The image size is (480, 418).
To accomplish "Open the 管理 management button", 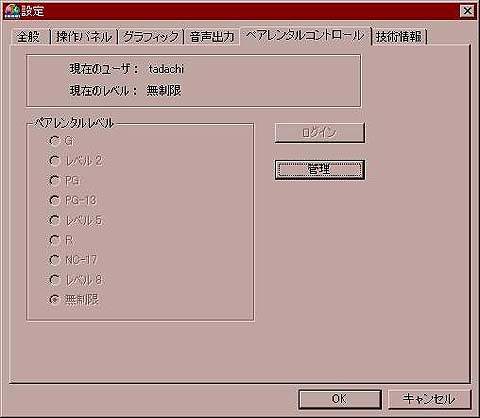I will tap(320, 170).
